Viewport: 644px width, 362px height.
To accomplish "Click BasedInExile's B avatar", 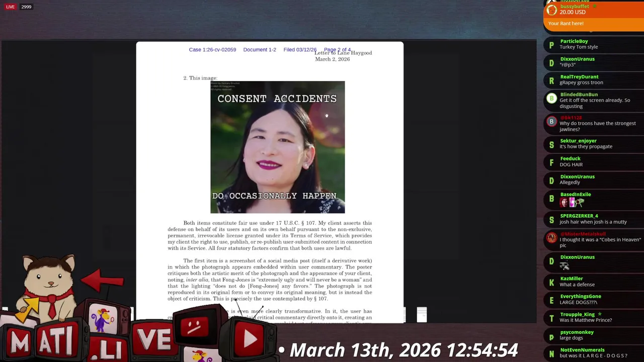I will click(551, 199).
